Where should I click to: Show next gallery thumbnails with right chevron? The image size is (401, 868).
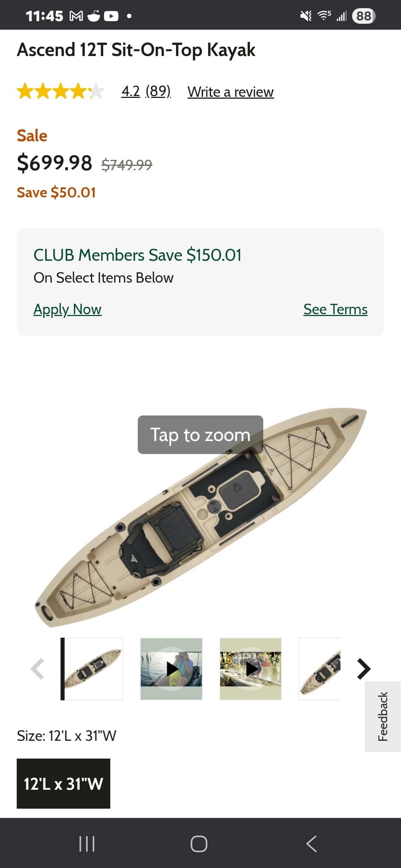[x=363, y=669]
